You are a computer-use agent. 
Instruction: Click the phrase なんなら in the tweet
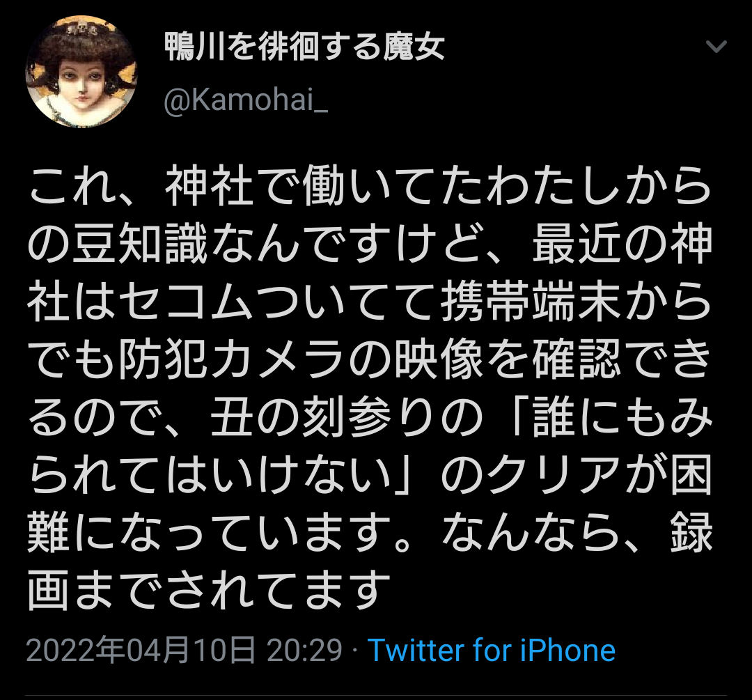531,531
